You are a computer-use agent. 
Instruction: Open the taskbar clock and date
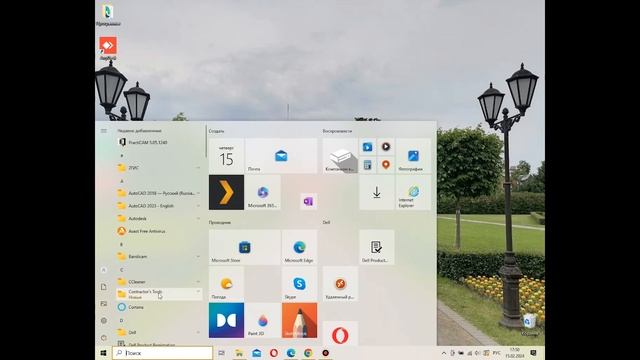click(x=515, y=353)
